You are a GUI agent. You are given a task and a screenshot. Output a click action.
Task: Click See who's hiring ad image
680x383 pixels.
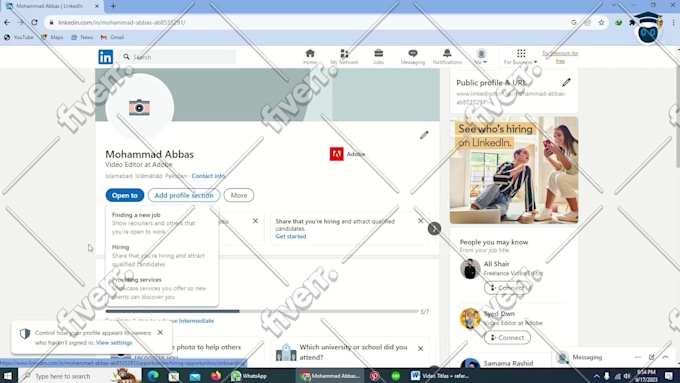pos(514,170)
